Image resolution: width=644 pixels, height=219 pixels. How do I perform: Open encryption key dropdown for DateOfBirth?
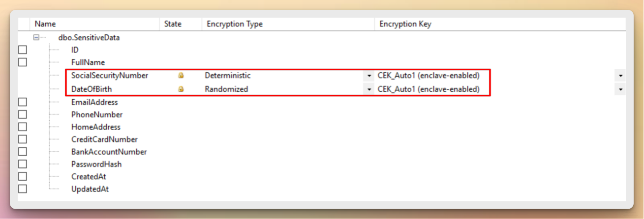click(621, 89)
